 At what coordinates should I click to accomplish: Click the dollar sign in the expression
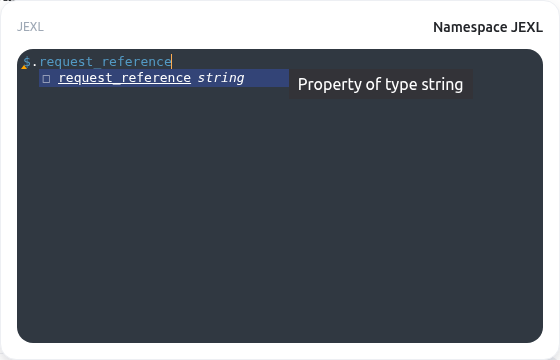(27, 61)
